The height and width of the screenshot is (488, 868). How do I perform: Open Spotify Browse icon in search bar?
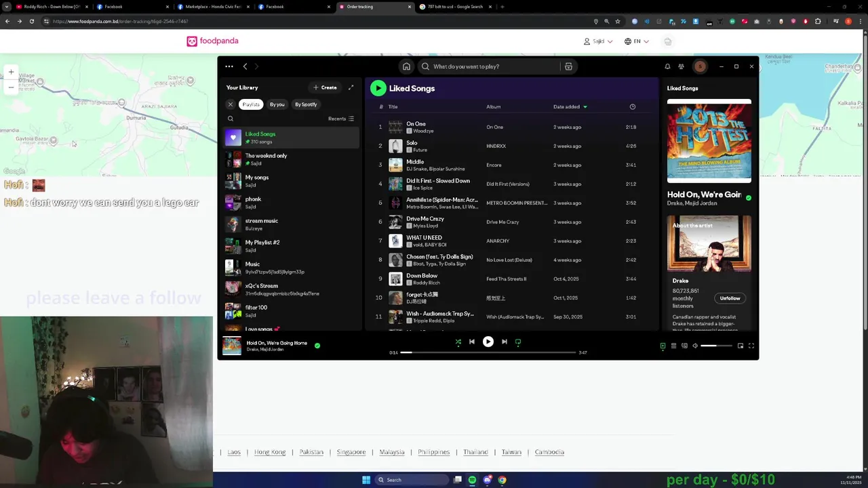pos(568,66)
